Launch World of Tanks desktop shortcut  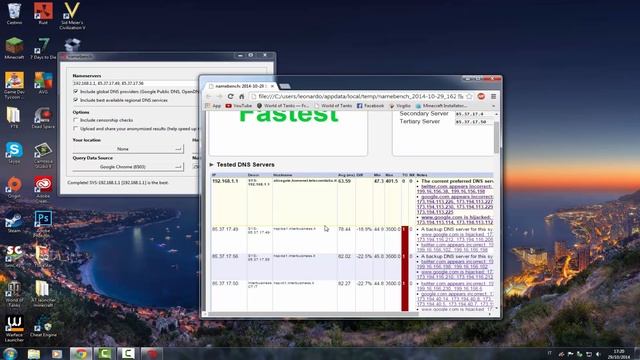click(14, 293)
